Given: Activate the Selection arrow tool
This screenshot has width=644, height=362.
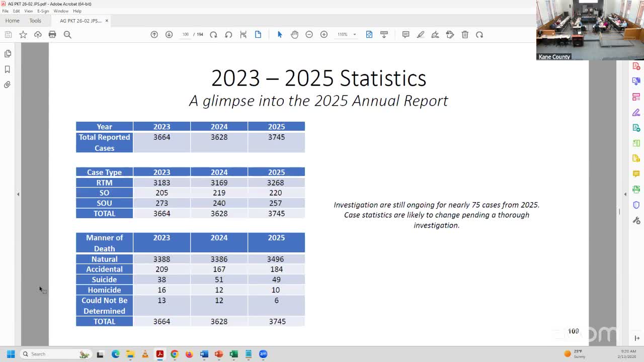Looking at the screenshot, I should 280,34.
